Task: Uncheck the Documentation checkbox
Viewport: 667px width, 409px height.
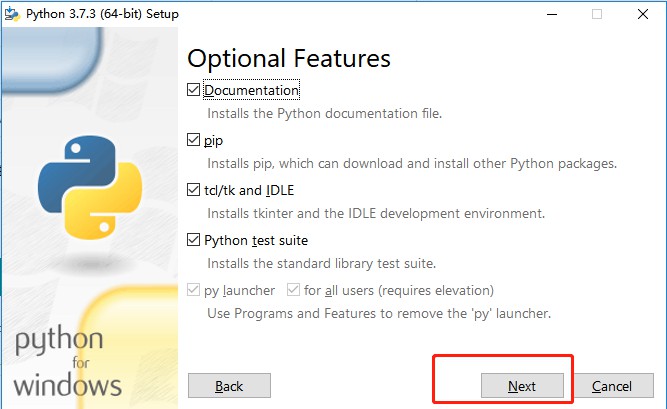Action: pos(194,90)
